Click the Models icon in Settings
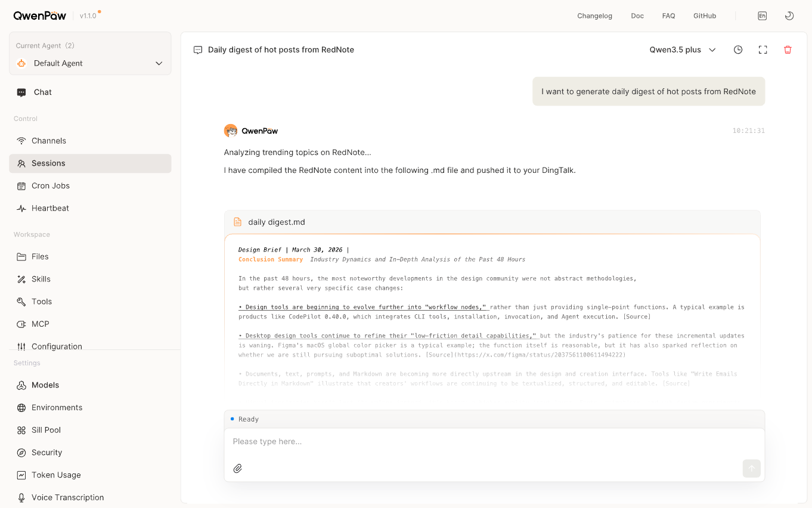 (21, 385)
